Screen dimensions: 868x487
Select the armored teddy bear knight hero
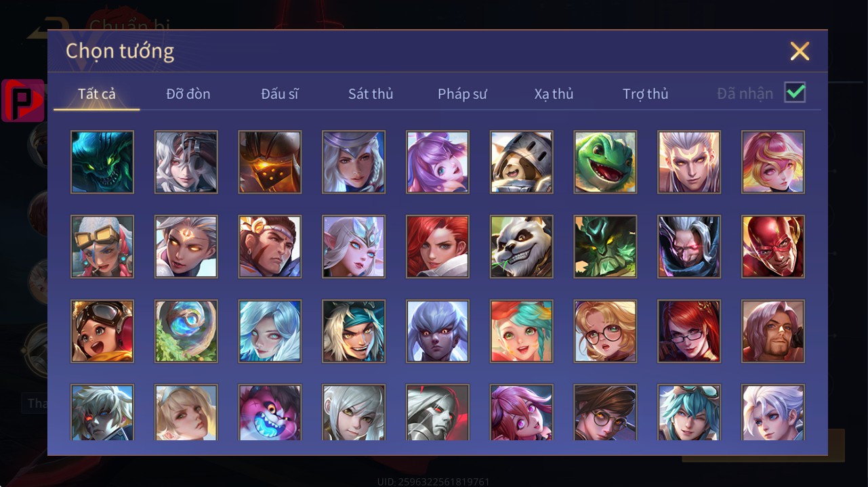coord(521,162)
